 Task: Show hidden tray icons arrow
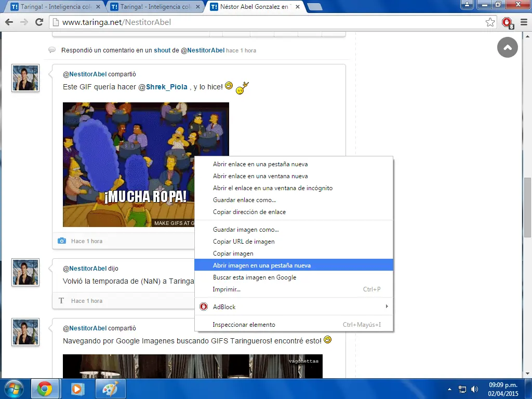449,389
